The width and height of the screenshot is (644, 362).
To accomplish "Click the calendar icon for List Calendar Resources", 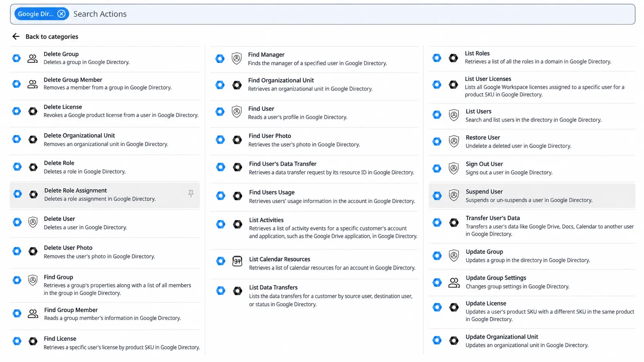I will 237,261.
